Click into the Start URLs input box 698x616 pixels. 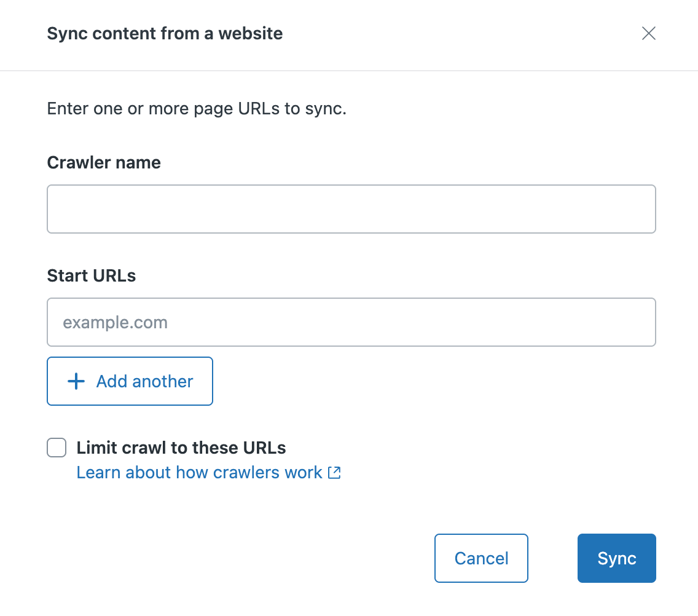point(351,322)
